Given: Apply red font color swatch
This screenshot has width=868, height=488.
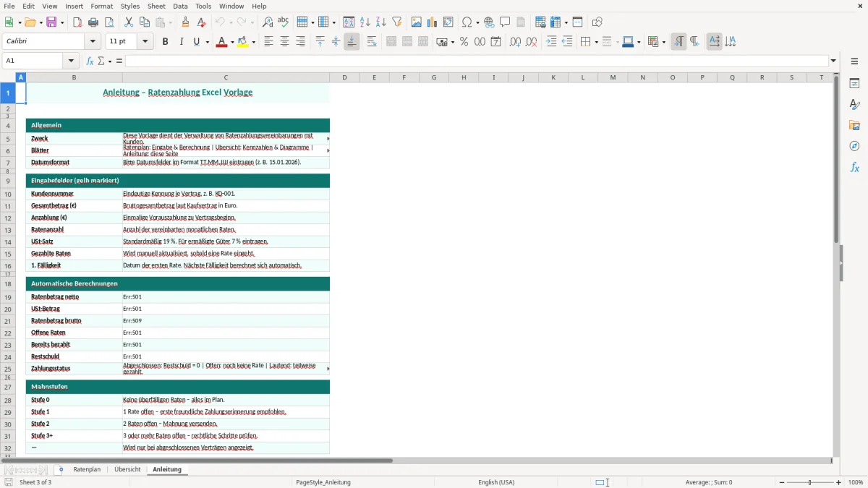Looking at the screenshot, I should click(x=221, y=42).
